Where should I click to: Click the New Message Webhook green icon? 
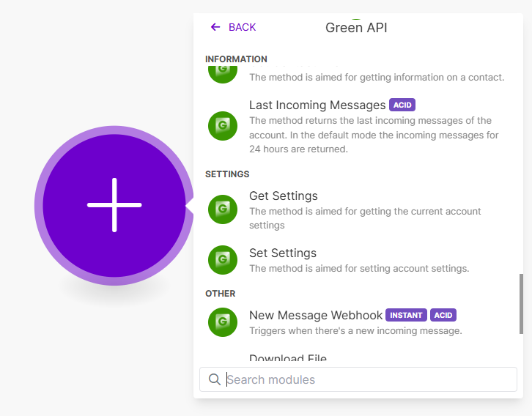(222, 322)
